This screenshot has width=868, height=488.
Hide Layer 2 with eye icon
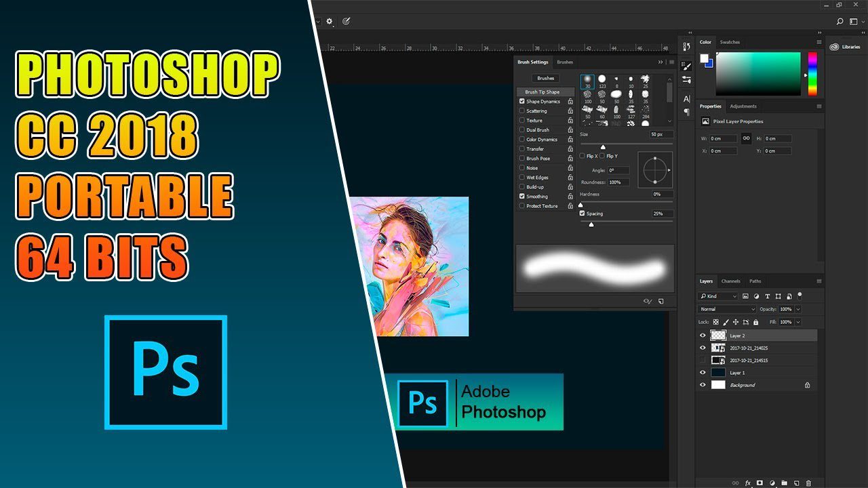pyautogui.click(x=703, y=335)
